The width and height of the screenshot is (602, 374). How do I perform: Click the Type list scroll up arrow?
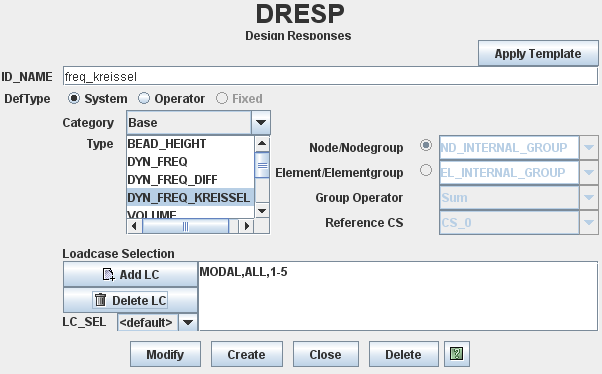click(x=262, y=144)
